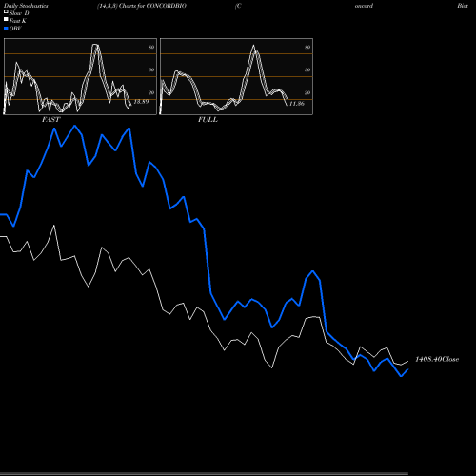Viewport: 476px width, 476px height.
Task: Click the peak of the FAST stochastic line
Action: [x=95, y=45]
